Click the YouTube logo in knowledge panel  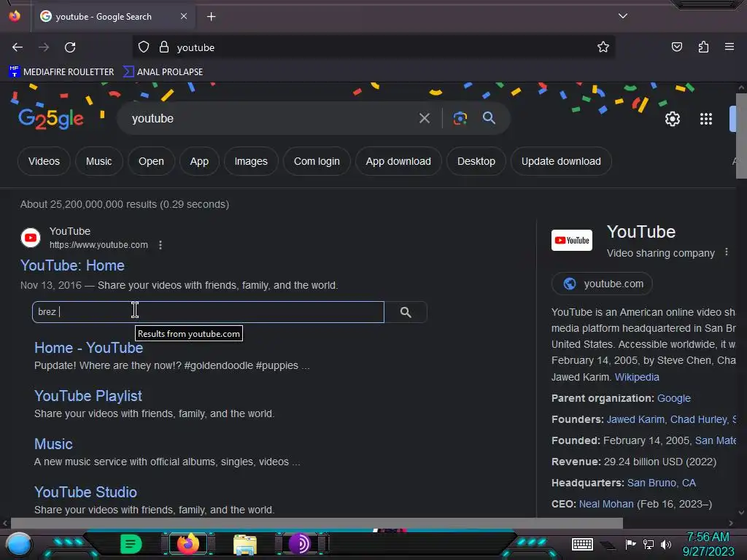point(572,240)
